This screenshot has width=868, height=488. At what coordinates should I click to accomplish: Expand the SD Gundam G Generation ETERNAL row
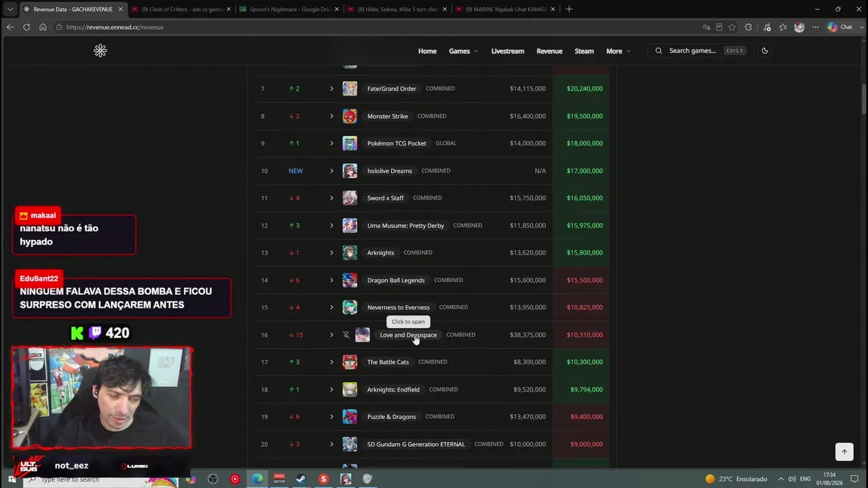[332, 444]
